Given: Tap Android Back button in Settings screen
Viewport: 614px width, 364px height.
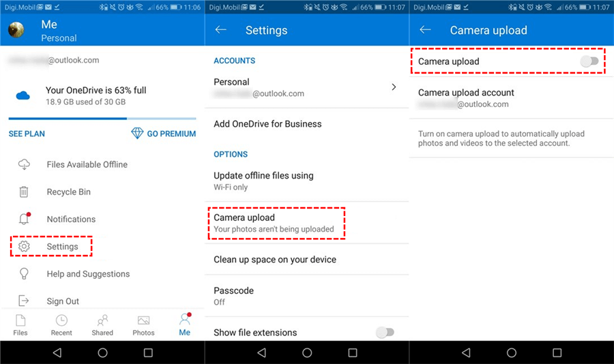Looking at the screenshot, I should click(x=262, y=352).
